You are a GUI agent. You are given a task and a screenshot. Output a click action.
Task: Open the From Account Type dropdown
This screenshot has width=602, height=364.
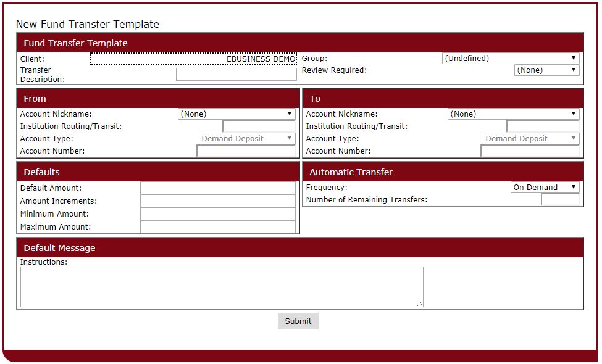[246, 138]
